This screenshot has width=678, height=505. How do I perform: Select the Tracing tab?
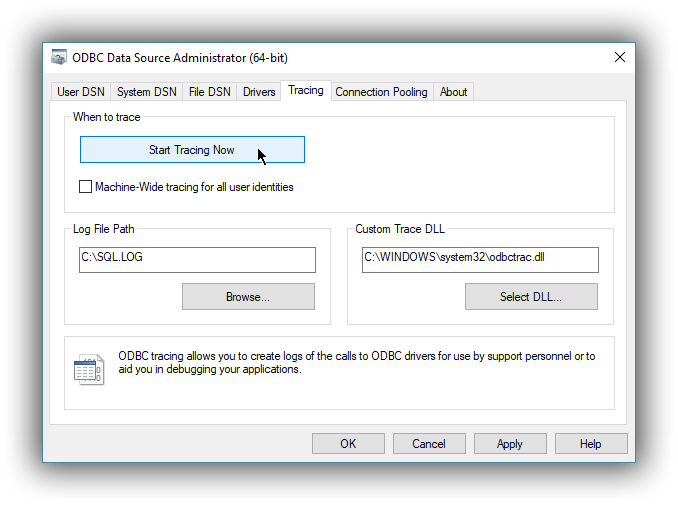pyautogui.click(x=306, y=90)
